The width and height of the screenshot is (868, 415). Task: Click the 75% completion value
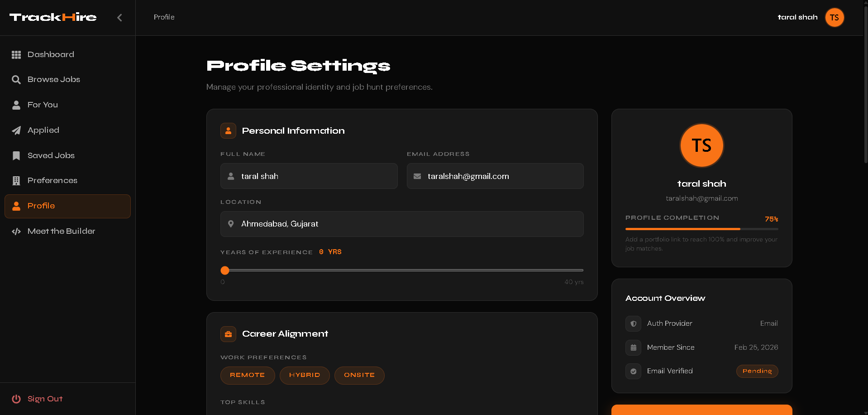pos(772,219)
